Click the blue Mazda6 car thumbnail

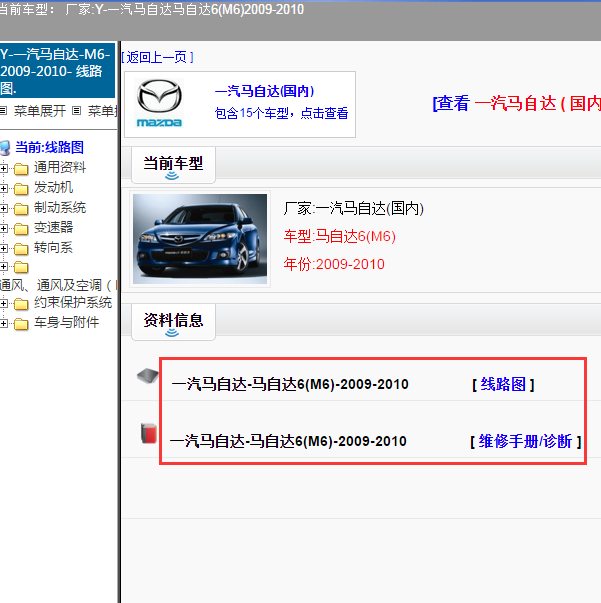click(x=200, y=239)
